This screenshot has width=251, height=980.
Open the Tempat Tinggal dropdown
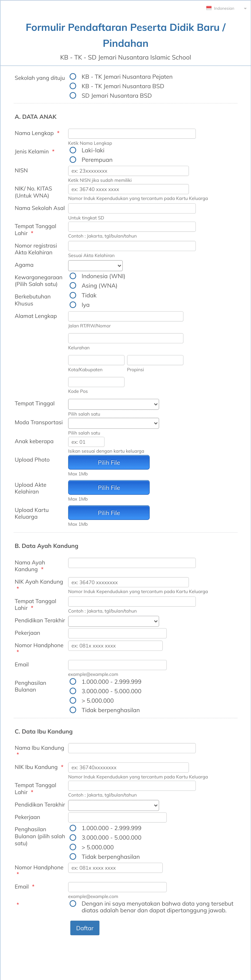114,404
